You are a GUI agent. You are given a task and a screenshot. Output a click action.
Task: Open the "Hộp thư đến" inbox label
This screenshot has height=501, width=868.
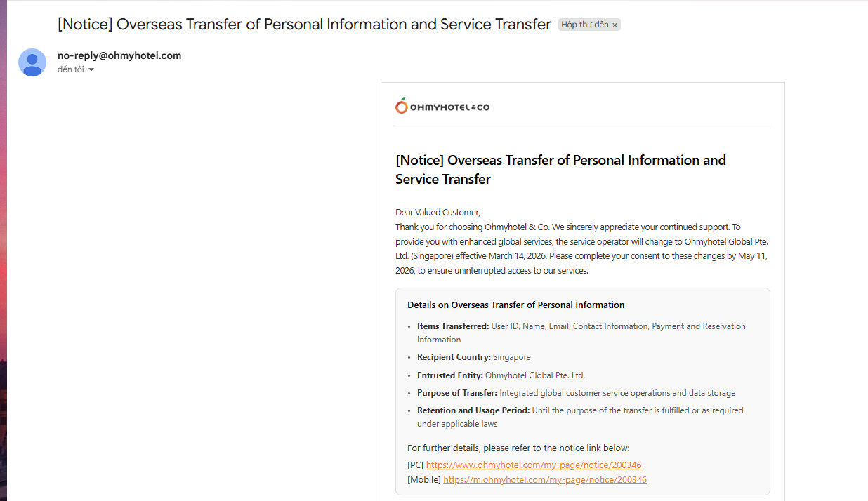pos(584,25)
